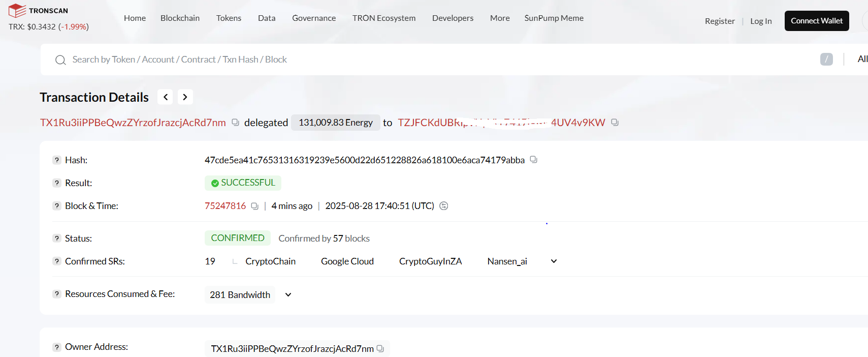This screenshot has width=868, height=357.
Task: Open sender address TX1Ru3iiPPBeQwzZYrzofJrazcjAcRd7nm link
Action: point(133,123)
